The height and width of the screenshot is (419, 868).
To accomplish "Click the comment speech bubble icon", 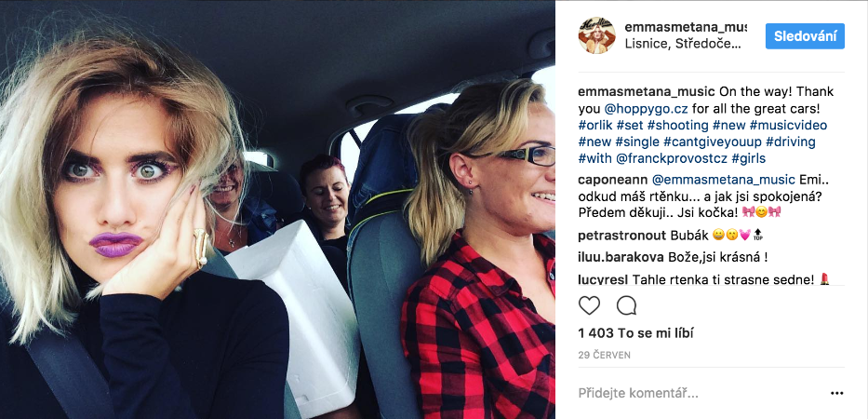I will coord(626,305).
